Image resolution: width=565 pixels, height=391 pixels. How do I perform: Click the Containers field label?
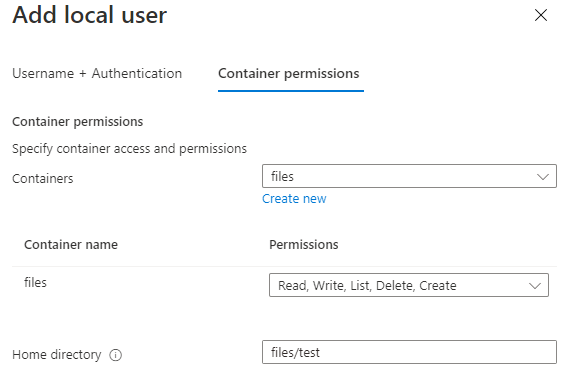(43, 179)
